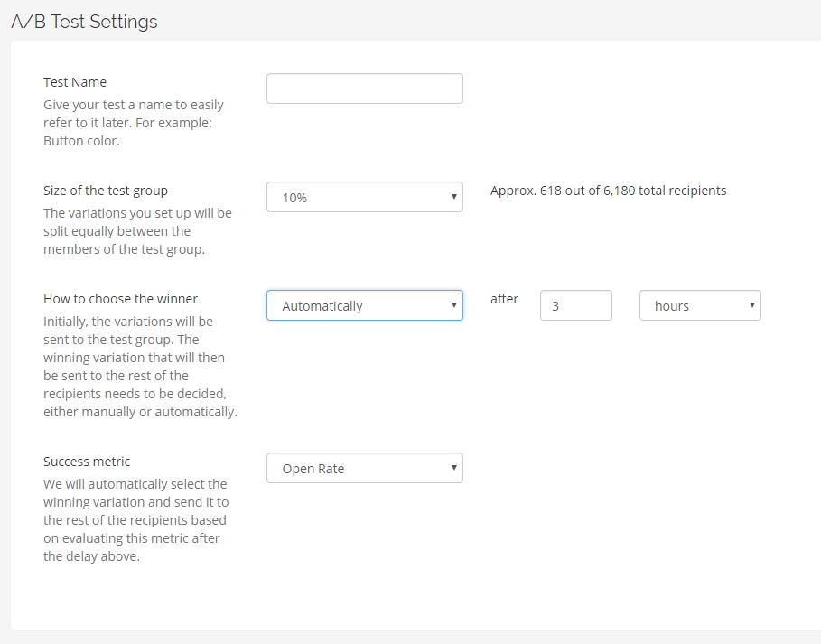
Task: Open the Automatically winner selection dropdown
Action: [x=364, y=305]
